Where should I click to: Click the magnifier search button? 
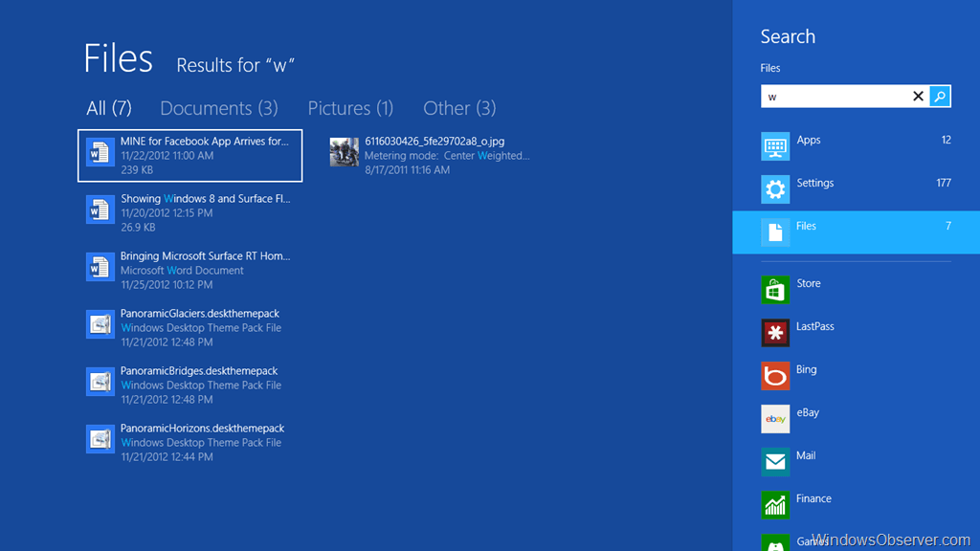coord(940,96)
